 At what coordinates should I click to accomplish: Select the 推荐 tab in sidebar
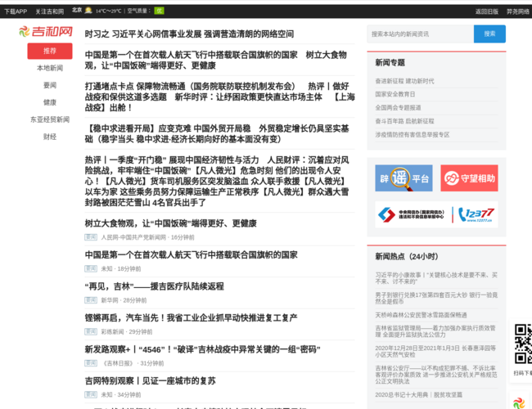(x=50, y=51)
